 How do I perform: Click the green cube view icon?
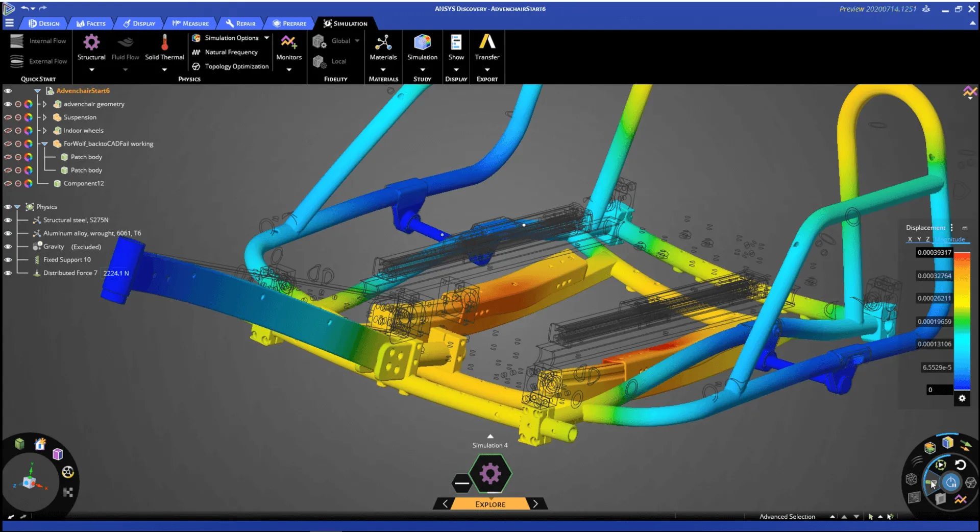(x=19, y=444)
